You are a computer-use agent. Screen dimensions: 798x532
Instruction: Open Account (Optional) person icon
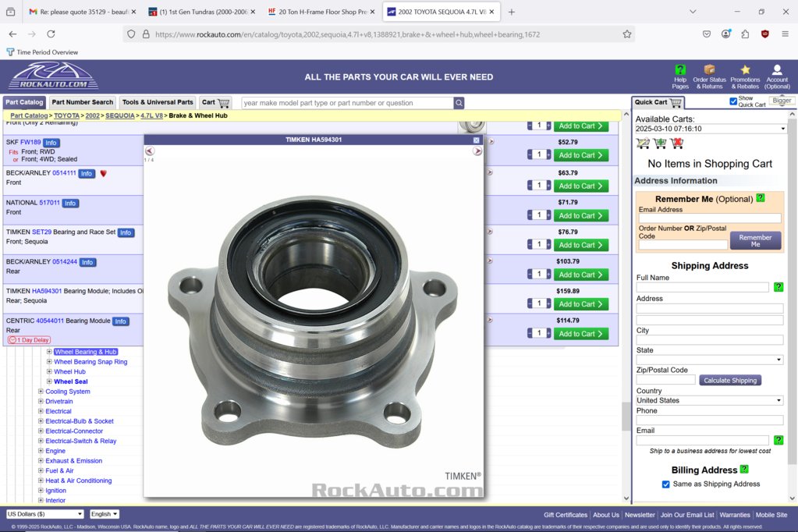pos(777,76)
